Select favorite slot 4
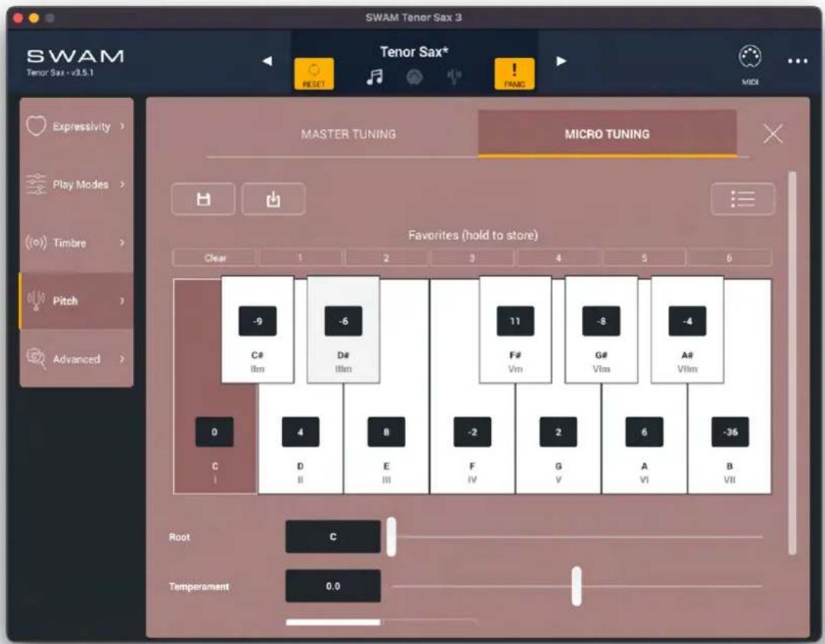Viewport: 825px width, 644px height. point(558,258)
